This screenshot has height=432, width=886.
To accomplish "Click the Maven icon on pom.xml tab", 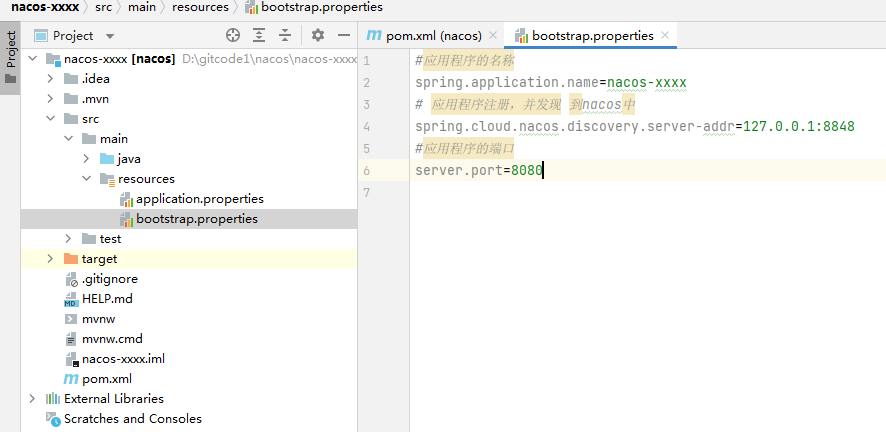I will pyautogui.click(x=374, y=36).
